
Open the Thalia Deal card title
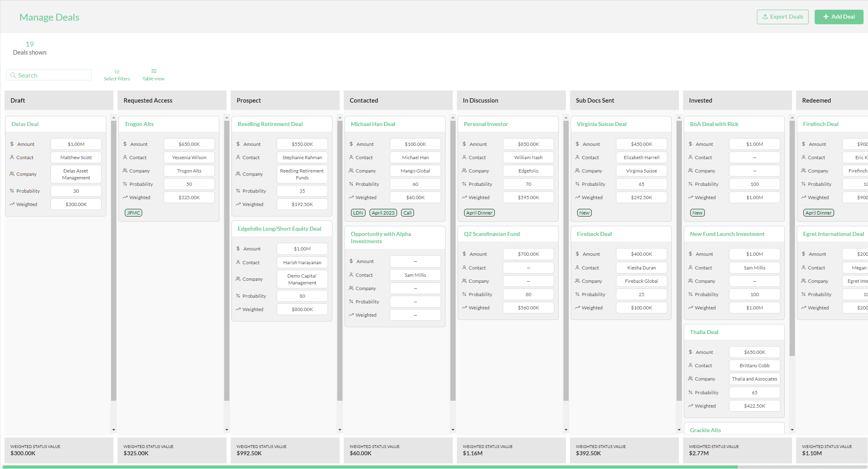point(704,332)
